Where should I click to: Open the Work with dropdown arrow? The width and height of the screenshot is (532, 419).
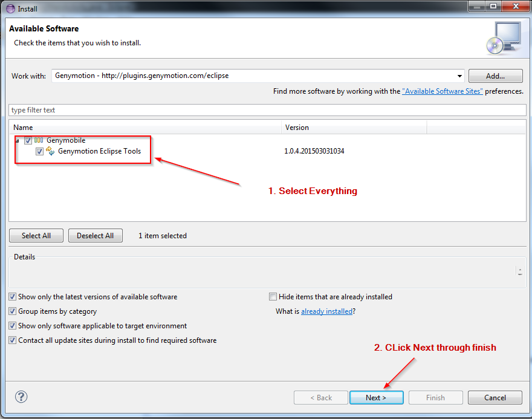459,76
